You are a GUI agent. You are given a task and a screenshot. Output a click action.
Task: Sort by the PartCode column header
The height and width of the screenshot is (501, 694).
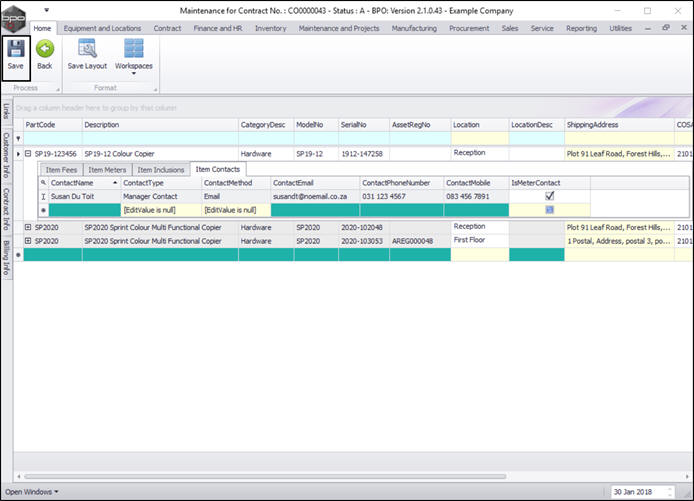pyautogui.click(x=50, y=125)
